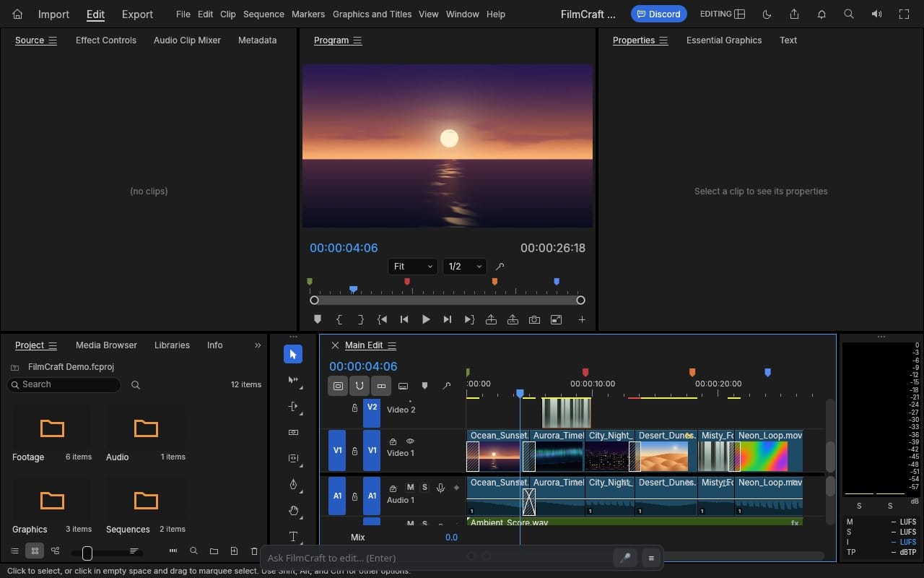Open the EDITING workspace layout button

pyautogui.click(x=723, y=14)
